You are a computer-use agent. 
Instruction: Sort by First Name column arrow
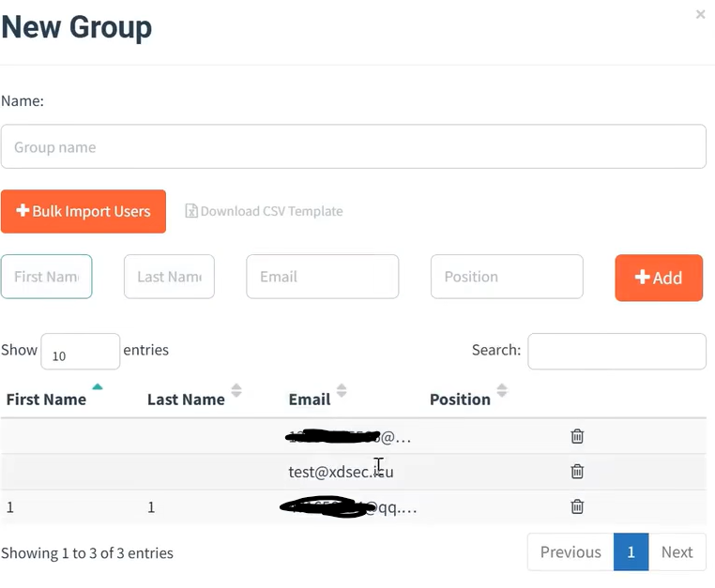point(98,387)
